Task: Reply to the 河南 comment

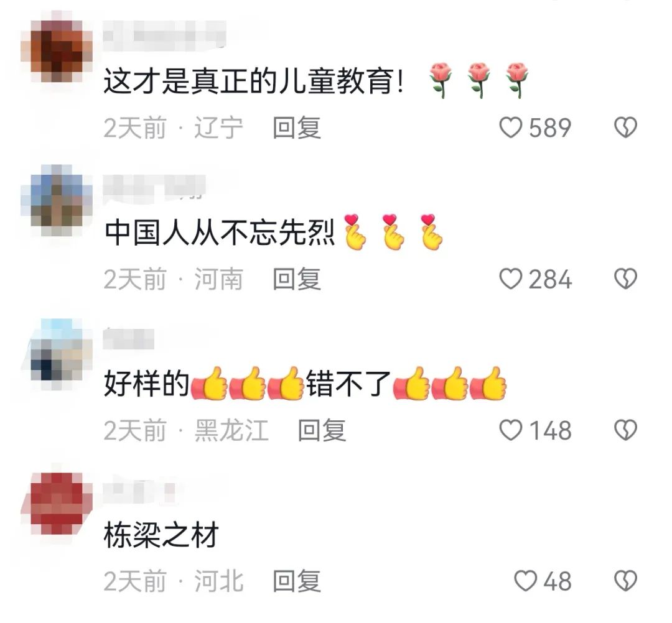Action: [297, 279]
